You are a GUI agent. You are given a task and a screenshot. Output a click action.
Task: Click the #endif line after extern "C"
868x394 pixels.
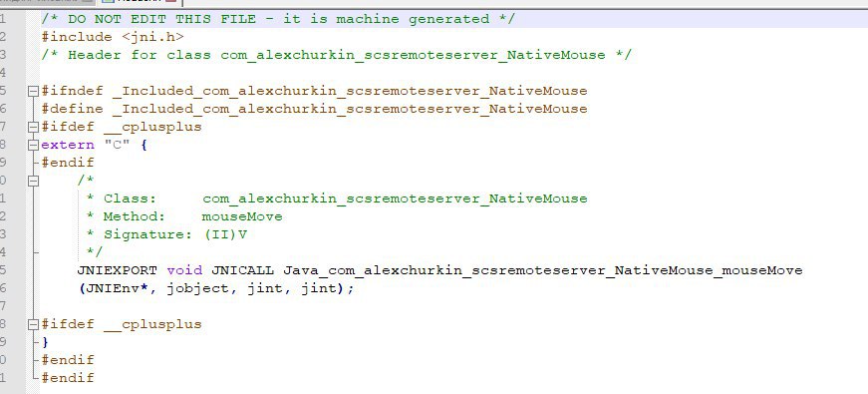(x=68, y=163)
